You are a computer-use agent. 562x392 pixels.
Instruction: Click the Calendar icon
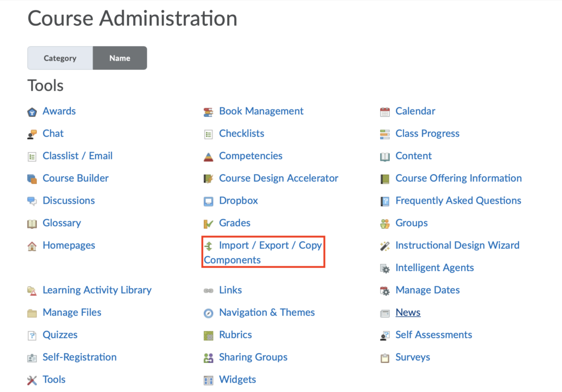[385, 112]
